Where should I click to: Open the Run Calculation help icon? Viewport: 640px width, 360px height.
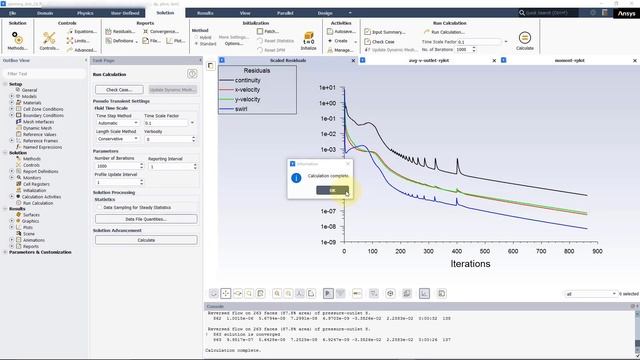(x=192, y=74)
